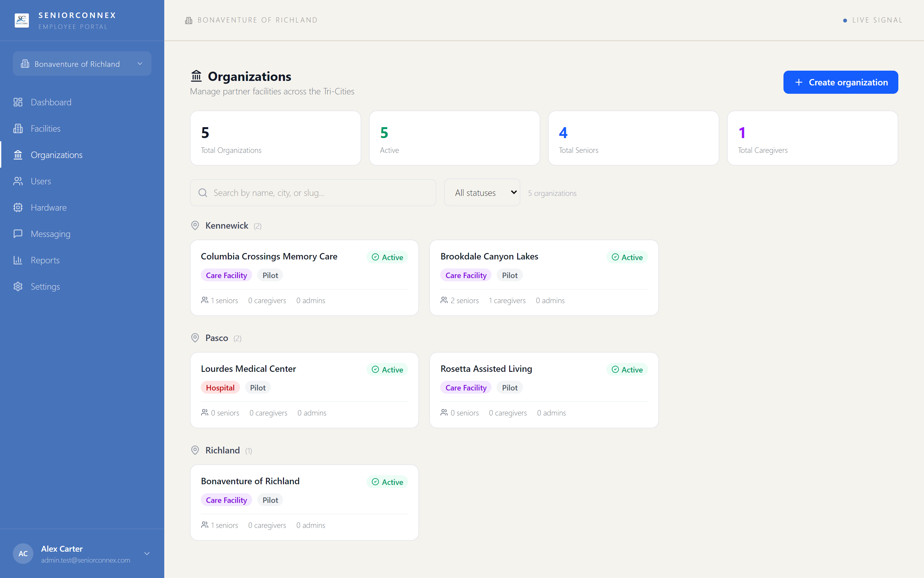Click the Create organization button
The image size is (924, 578).
pos(840,82)
